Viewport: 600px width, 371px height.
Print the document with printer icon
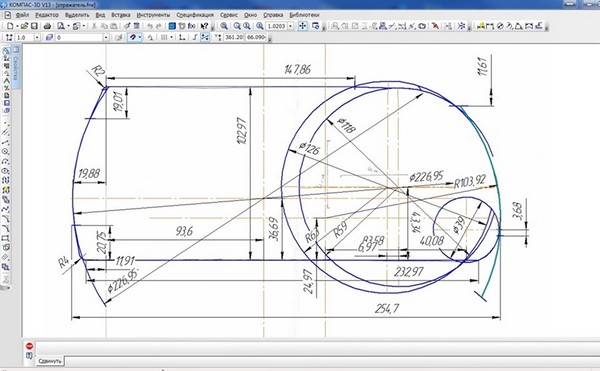pos(47,26)
